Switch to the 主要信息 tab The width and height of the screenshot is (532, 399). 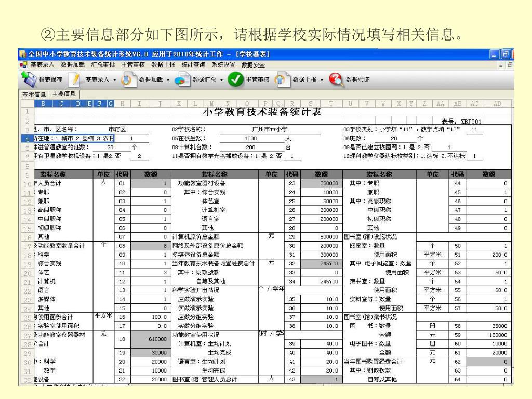pyautogui.click(x=64, y=94)
